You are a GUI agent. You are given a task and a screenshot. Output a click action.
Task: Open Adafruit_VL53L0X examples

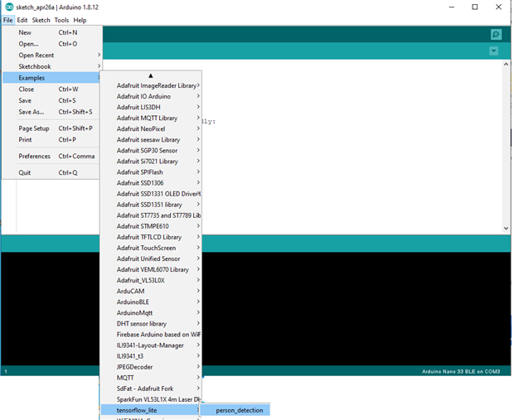[151, 280]
